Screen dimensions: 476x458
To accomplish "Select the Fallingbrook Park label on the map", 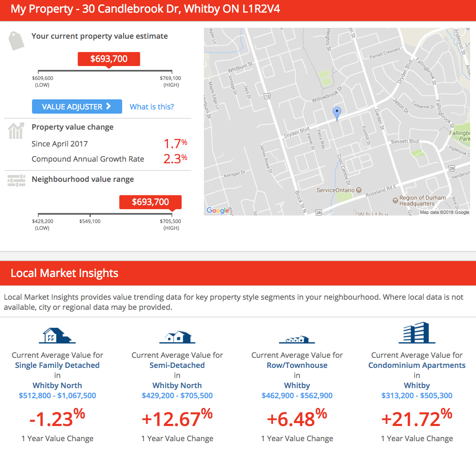I will (x=460, y=136).
